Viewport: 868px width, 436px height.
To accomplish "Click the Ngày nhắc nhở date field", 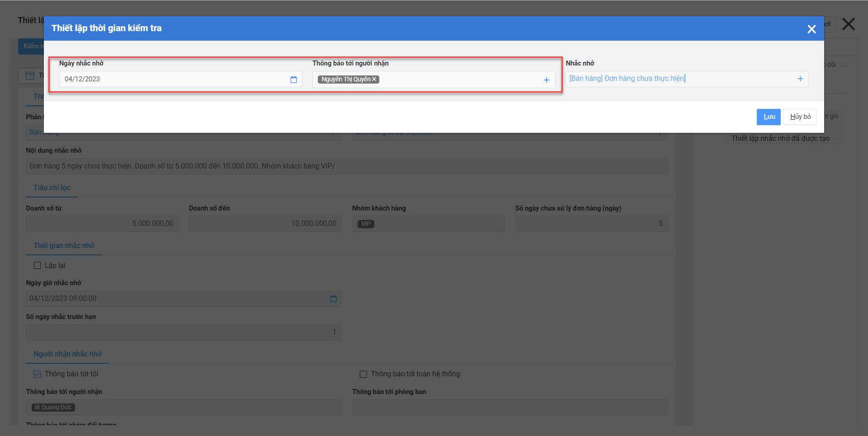I will click(180, 79).
